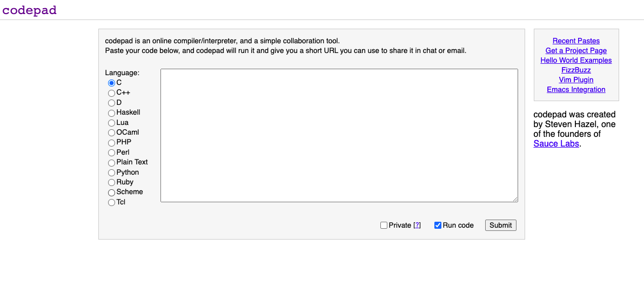Click inside the code text area
The width and height of the screenshot is (644, 285).
pos(339,135)
